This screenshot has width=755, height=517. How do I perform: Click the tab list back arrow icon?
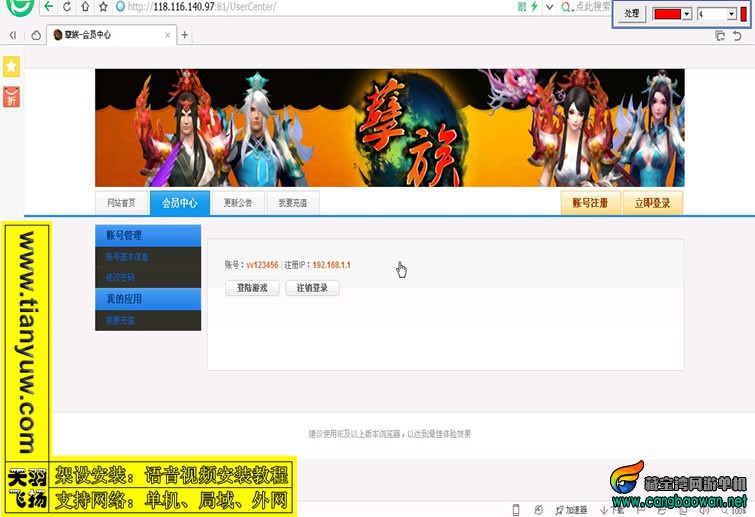13,35
